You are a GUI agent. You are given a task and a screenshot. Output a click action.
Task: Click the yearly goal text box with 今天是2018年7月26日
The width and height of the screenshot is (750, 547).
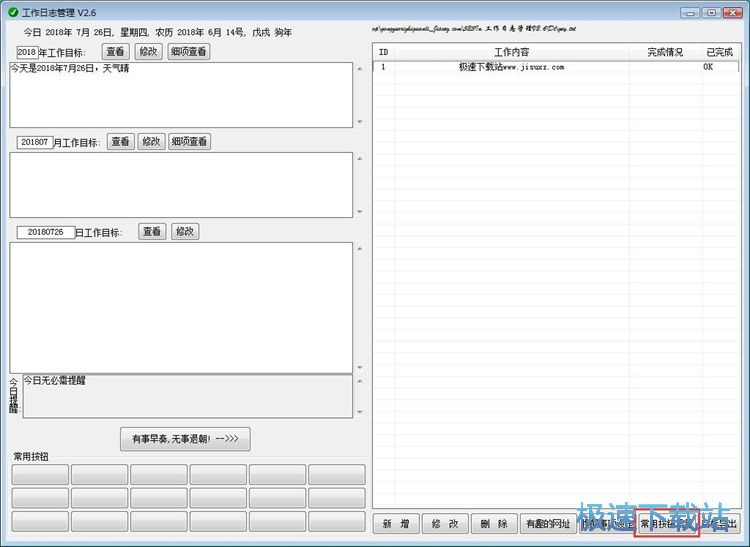pyautogui.click(x=181, y=95)
